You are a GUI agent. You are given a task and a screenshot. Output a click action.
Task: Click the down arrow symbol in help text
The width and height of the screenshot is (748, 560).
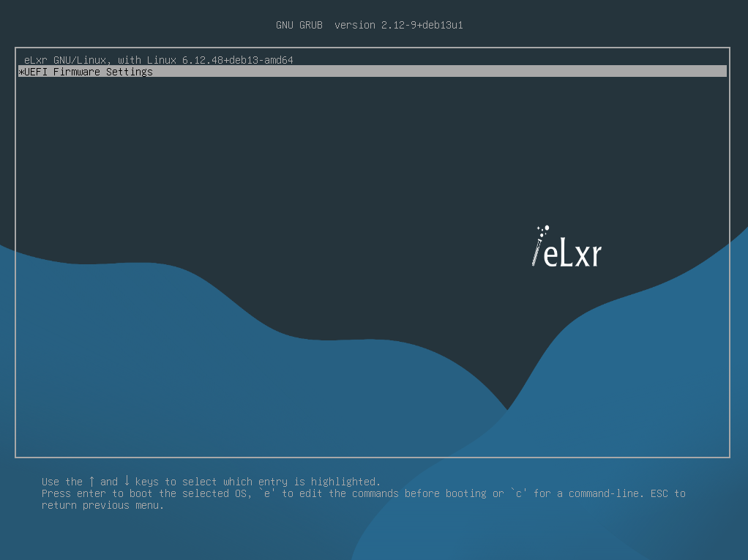(127, 481)
